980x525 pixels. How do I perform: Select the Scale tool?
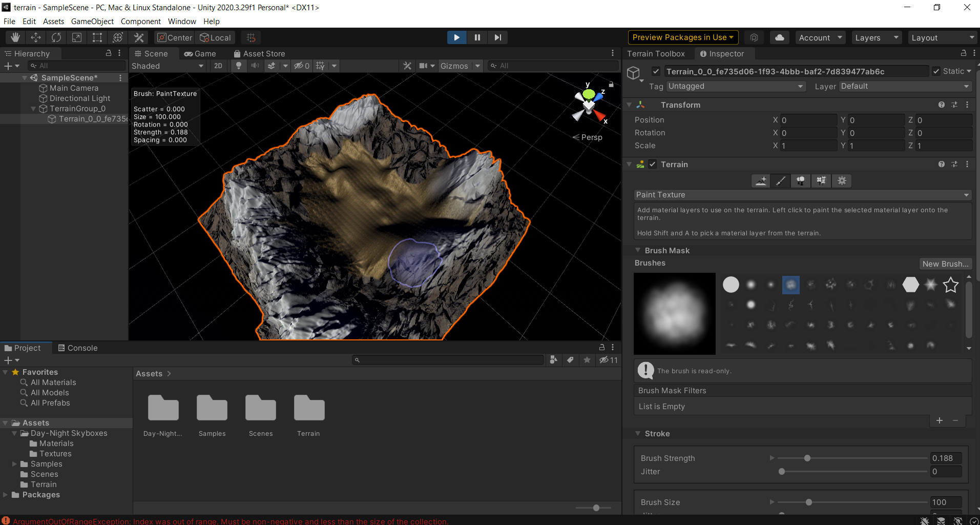pyautogui.click(x=77, y=37)
